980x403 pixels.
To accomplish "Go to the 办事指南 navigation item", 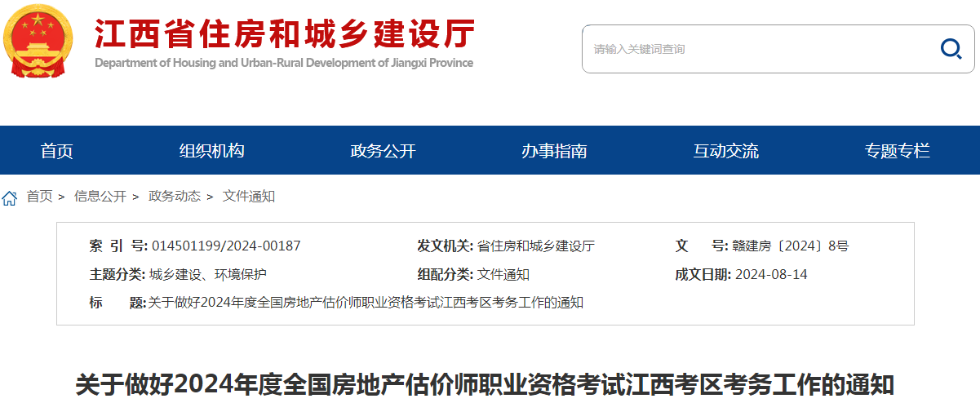I will (x=555, y=151).
